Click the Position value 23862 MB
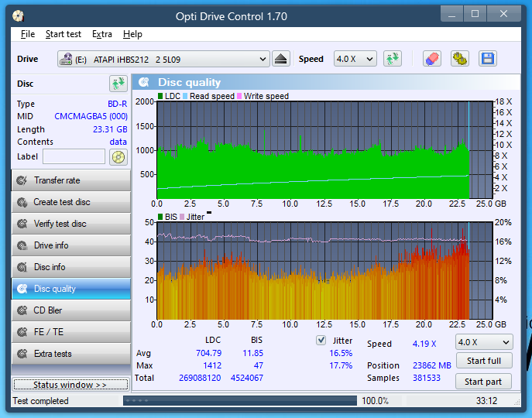The height and width of the screenshot is (418, 532). point(431,365)
